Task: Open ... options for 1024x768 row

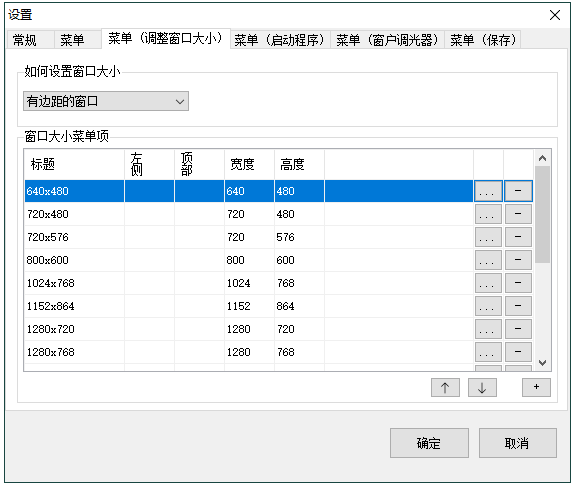Action: pyautogui.click(x=488, y=283)
